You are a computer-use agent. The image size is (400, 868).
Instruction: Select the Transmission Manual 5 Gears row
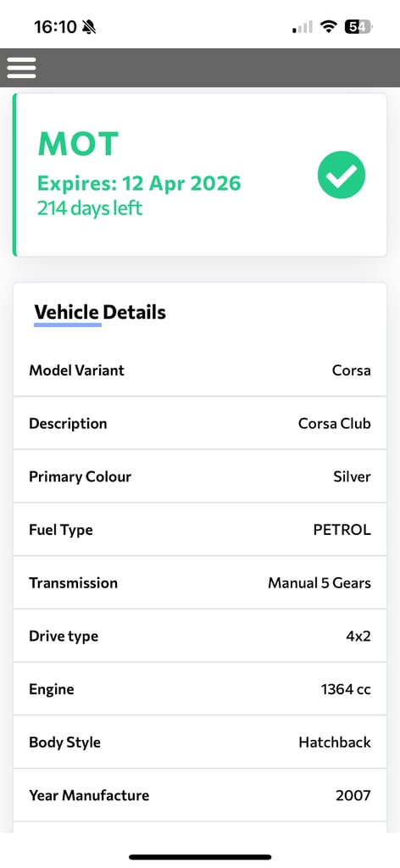click(200, 583)
